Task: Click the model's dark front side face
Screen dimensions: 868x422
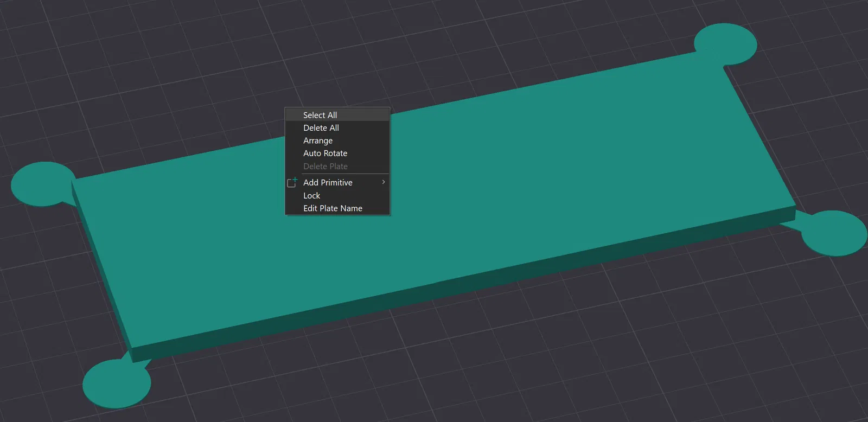Action: pyautogui.click(x=461, y=286)
